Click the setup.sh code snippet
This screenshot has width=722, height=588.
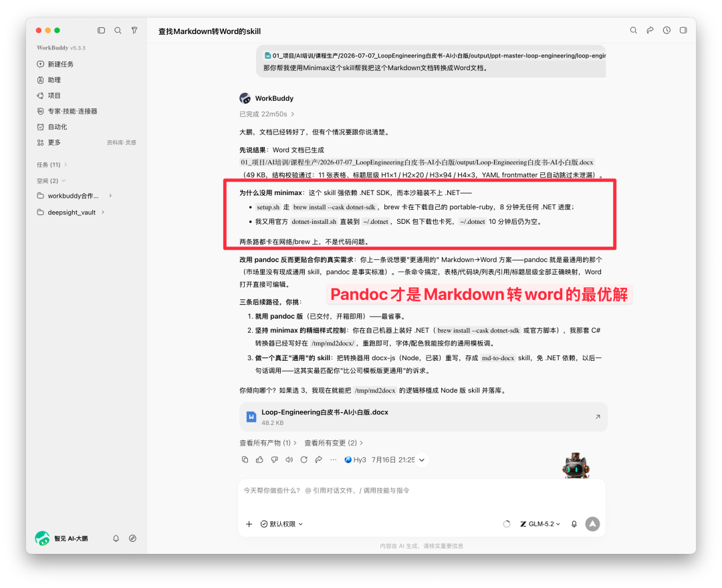tap(268, 208)
